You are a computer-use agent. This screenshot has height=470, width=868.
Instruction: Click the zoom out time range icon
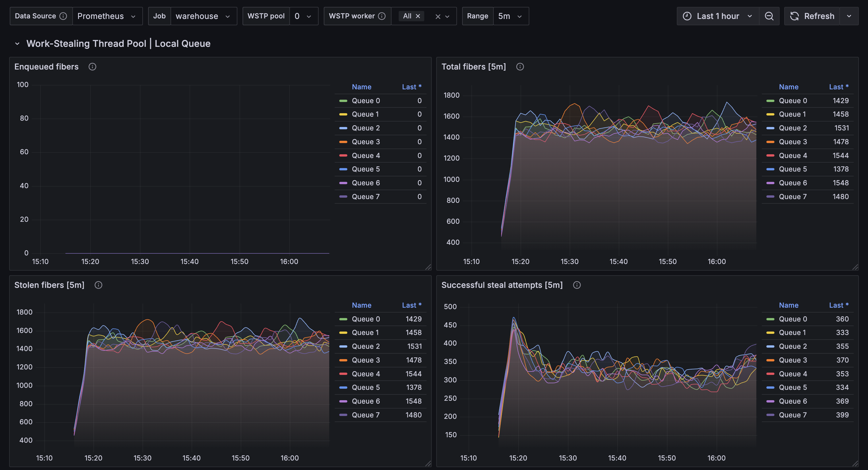(x=769, y=16)
